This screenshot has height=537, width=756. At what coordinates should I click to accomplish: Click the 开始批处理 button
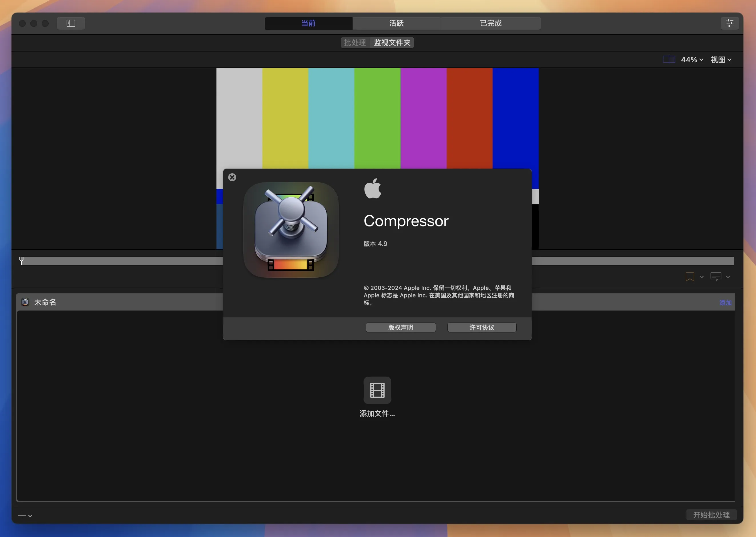(711, 515)
